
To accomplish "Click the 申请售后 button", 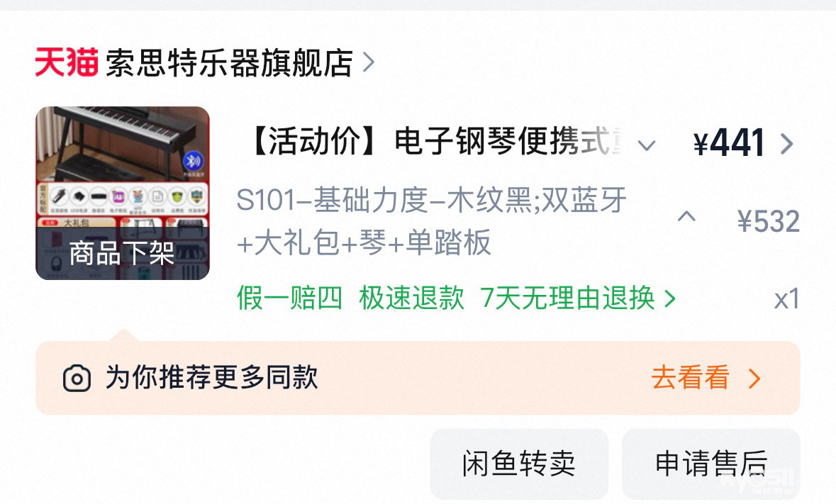I will click(711, 463).
